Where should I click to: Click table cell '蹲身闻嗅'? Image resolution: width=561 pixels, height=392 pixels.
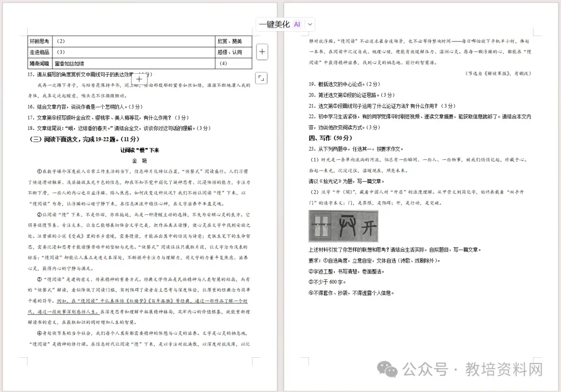(x=39, y=63)
